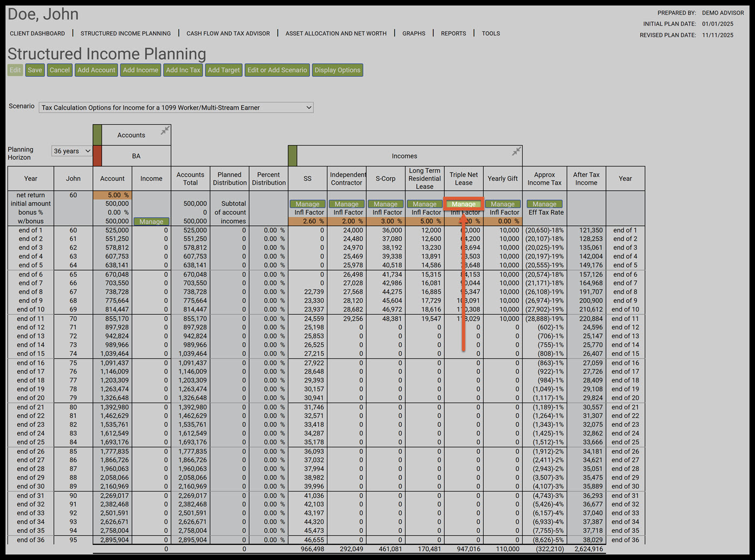Select the Graphs menu item
Image resolution: width=755 pixels, height=560 pixels.
coord(414,33)
